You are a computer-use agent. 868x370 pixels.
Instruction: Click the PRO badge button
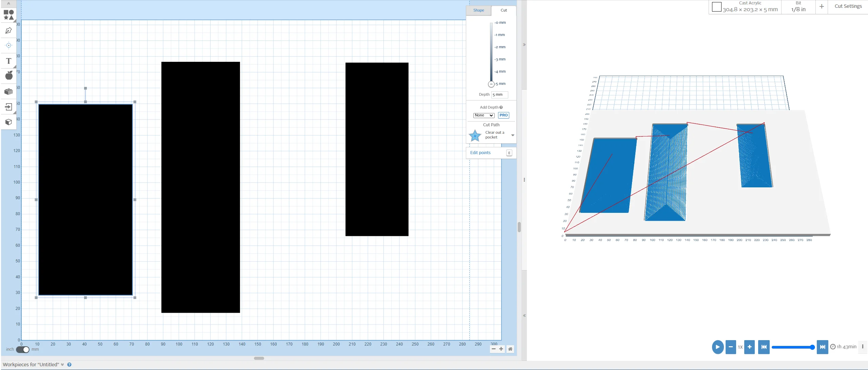[504, 115]
